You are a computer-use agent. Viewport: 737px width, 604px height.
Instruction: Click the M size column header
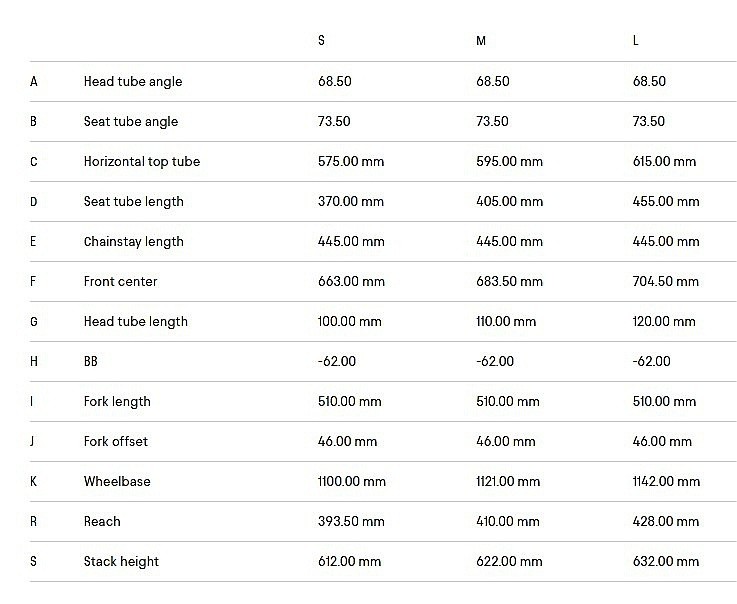(481, 41)
